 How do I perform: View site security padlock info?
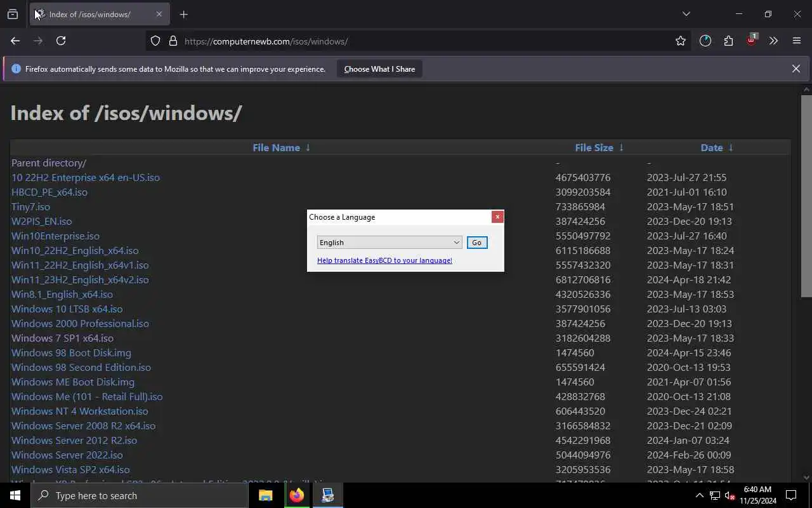tap(173, 41)
